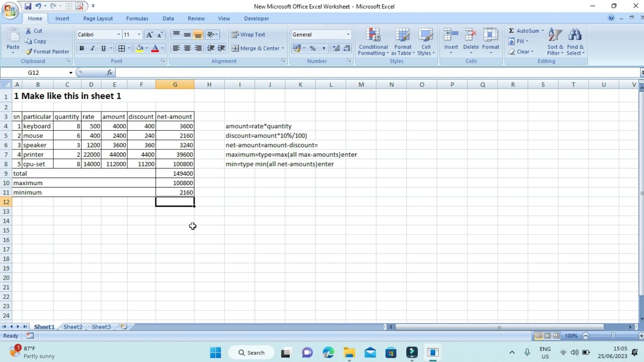Click the Insert cells icon
The height and width of the screenshot is (362, 644).
451,34
